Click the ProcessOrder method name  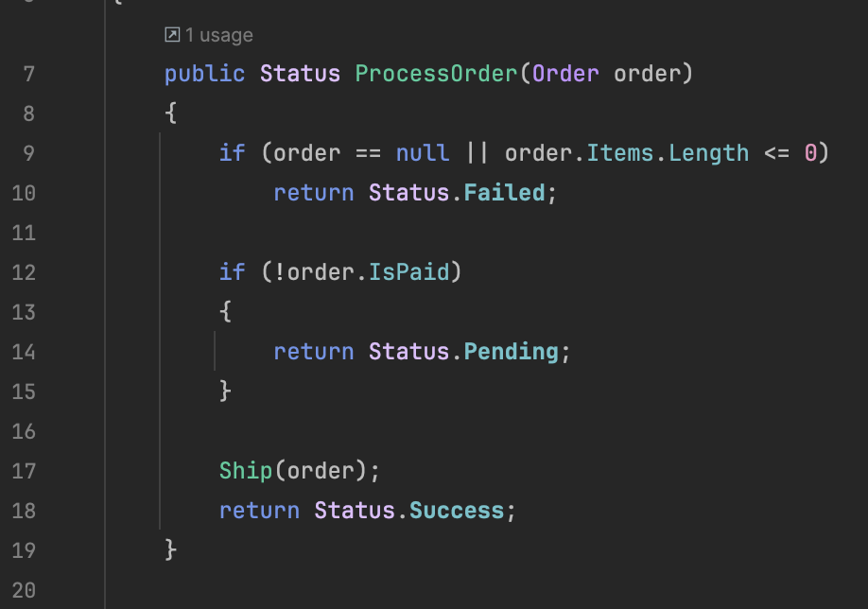click(436, 74)
